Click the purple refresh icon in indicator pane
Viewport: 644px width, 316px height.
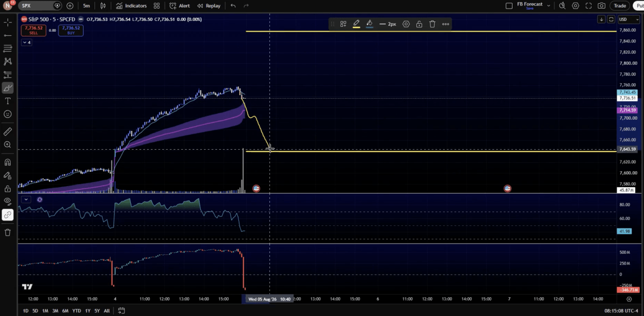click(40, 199)
